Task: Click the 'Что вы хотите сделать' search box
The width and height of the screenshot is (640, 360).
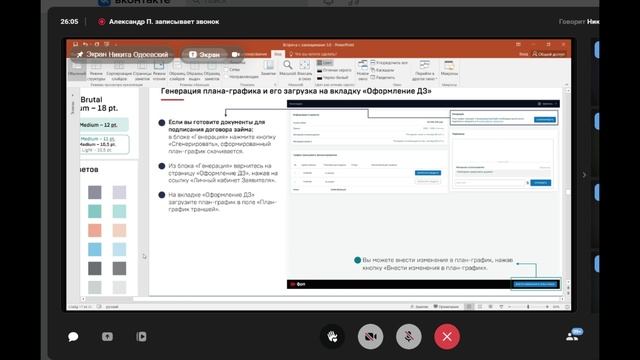Action: (x=313, y=54)
